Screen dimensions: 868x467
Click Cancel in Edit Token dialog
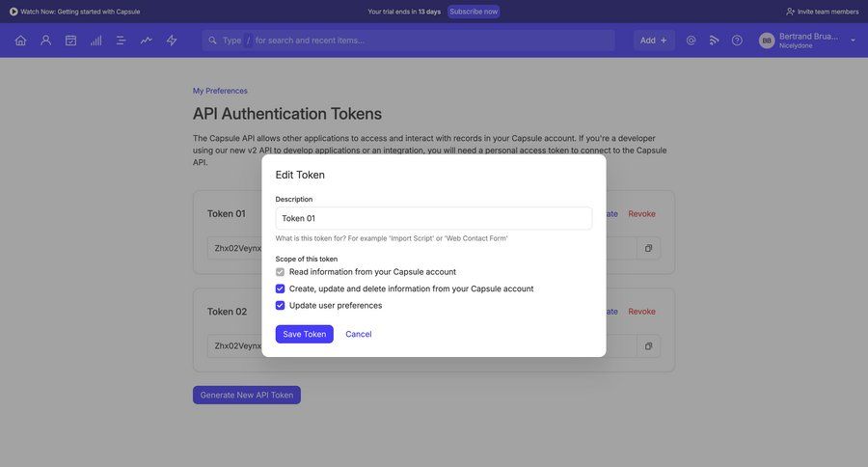[x=358, y=334]
